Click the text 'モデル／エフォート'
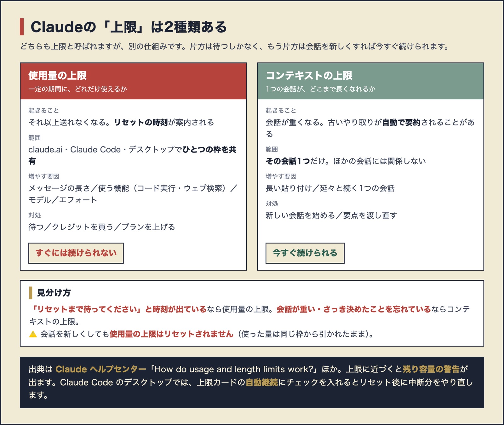The image size is (504, 425). (x=63, y=200)
